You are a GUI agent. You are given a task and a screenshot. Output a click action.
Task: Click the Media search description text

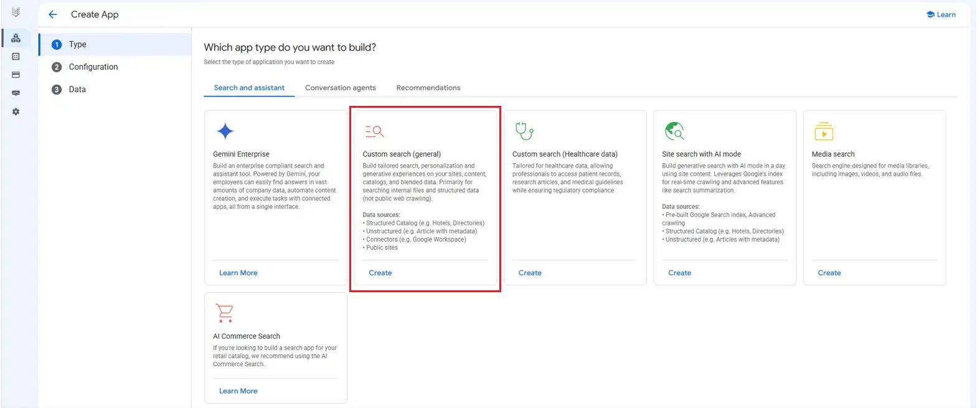(x=870, y=170)
